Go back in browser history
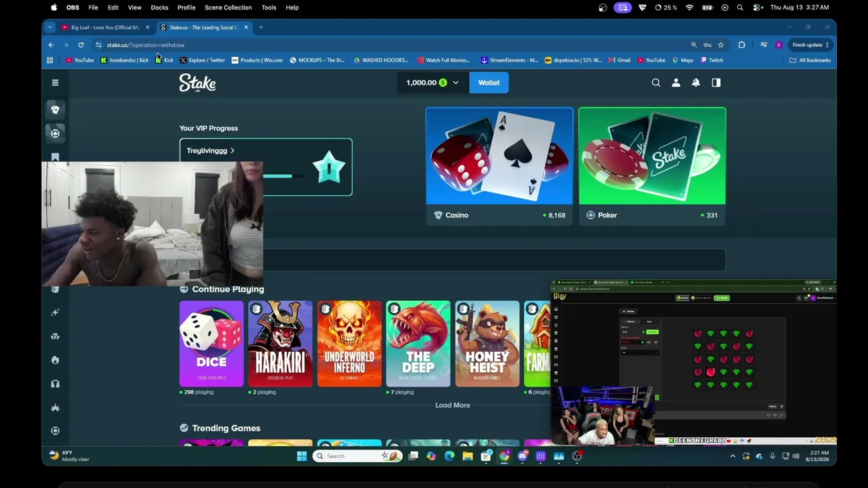Viewport: 868px width, 488px height. pyautogui.click(x=51, y=45)
